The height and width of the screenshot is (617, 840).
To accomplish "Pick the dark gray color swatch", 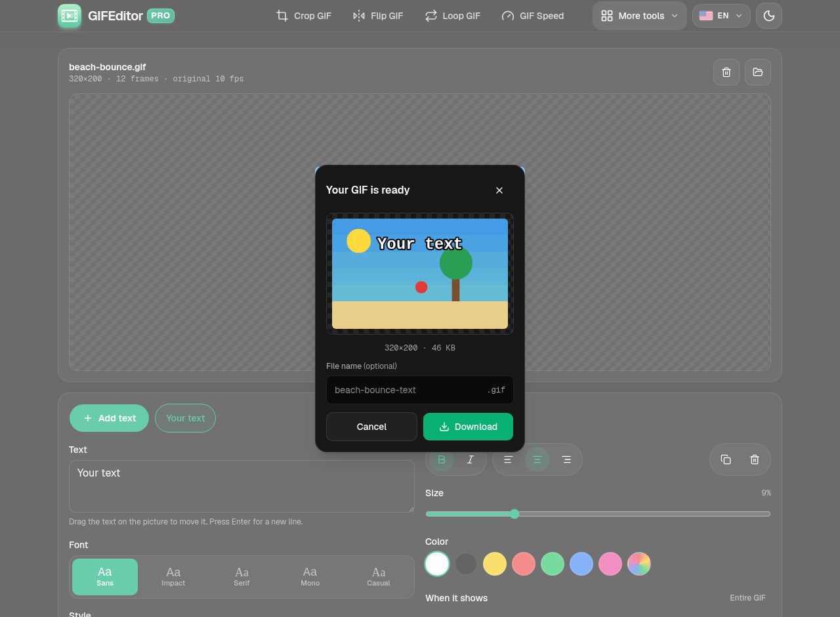I will [466, 564].
